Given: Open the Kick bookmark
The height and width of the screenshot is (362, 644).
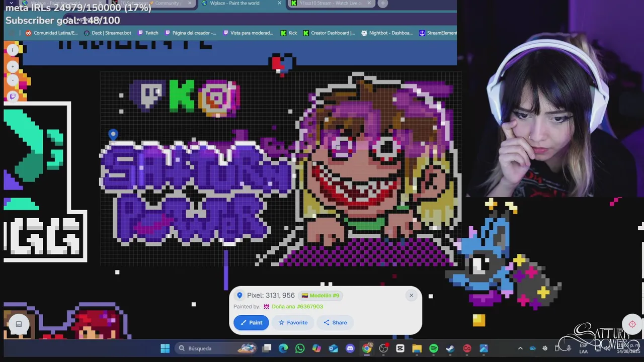Looking at the screenshot, I should click(x=289, y=33).
